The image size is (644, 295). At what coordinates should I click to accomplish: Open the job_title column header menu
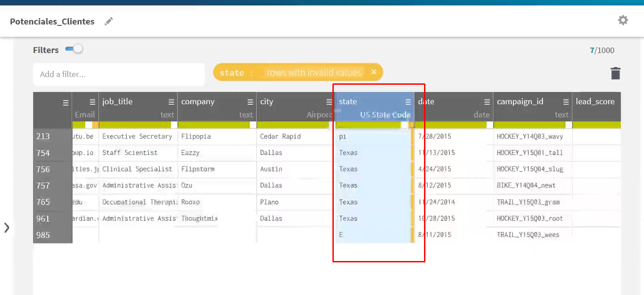coord(171,102)
